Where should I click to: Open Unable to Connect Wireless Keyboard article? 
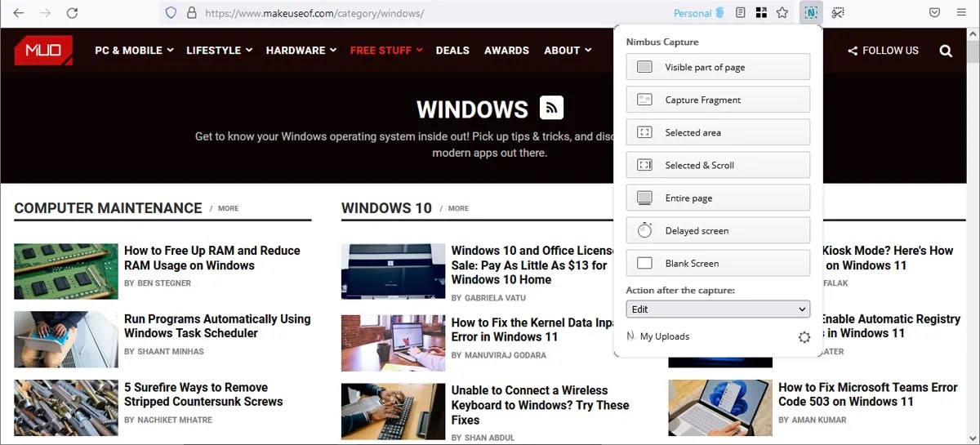point(541,405)
